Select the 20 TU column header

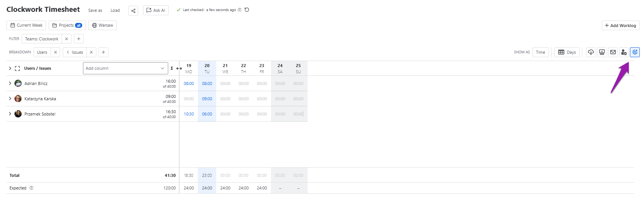click(x=207, y=69)
